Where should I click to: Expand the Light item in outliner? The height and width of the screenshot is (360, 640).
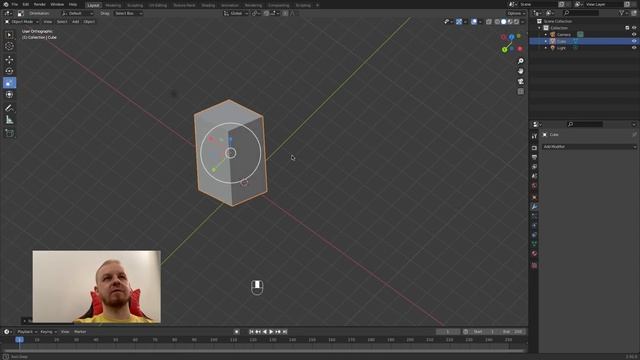click(546, 48)
